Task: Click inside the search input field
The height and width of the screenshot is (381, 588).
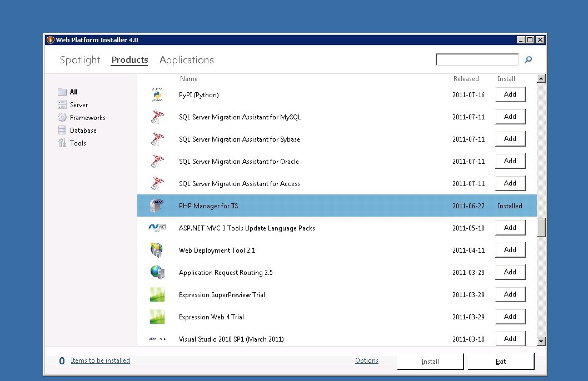Action: [x=477, y=59]
